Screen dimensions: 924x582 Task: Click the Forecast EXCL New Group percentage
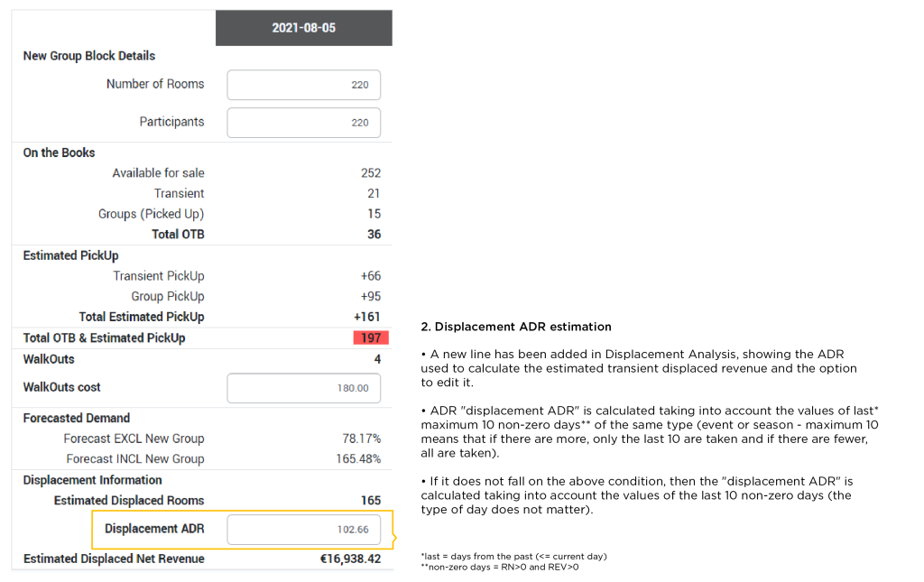(x=361, y=439)
